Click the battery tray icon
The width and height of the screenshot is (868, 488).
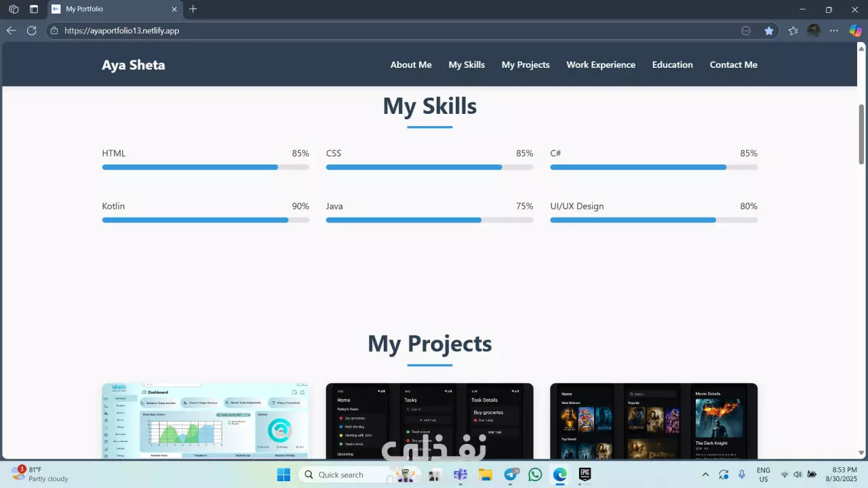click(x=812, y=474)
